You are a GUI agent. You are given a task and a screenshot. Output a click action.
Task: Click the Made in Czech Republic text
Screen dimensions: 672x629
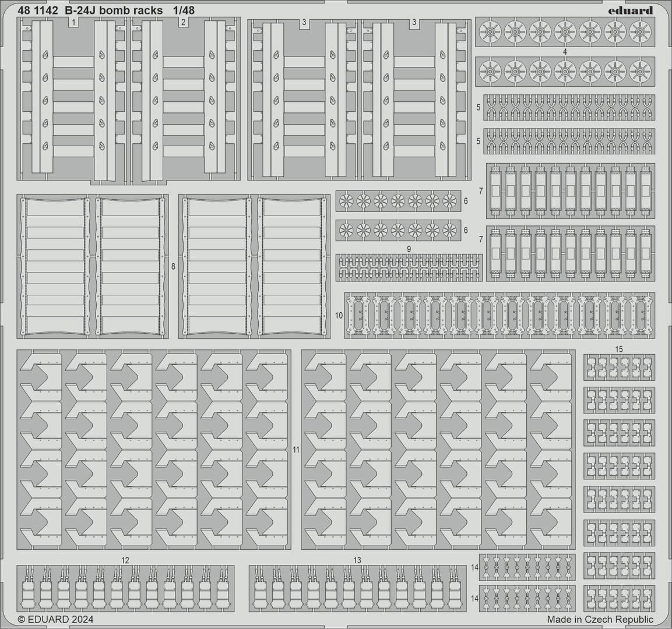click(600, 620)
